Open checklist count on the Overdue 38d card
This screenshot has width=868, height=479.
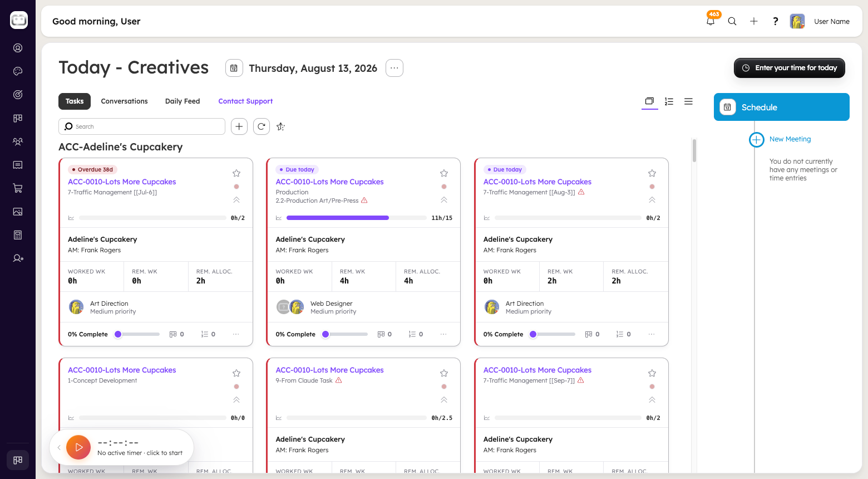pos(208,334)
